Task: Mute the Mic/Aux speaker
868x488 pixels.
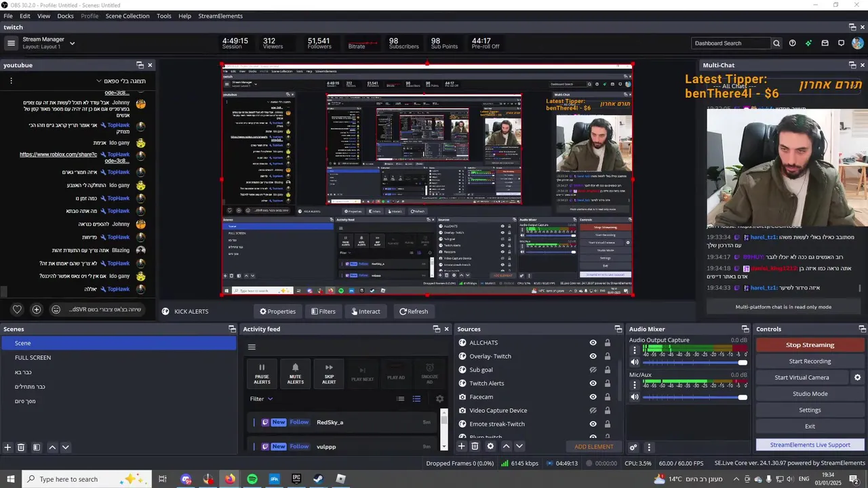Action: [635, 397]
